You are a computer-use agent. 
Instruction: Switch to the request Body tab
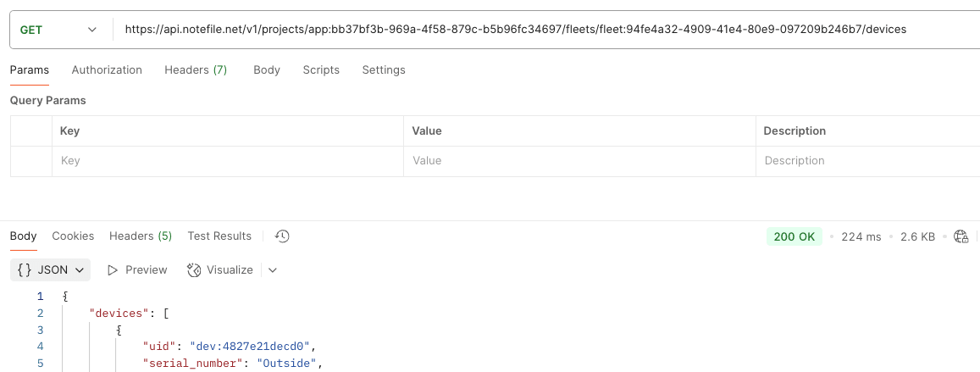pos(267,70)
